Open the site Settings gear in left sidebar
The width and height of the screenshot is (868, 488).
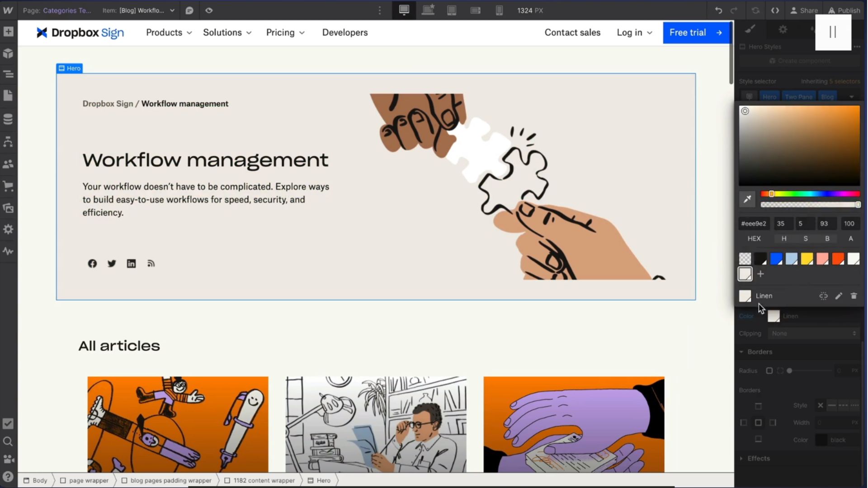pyautogui.click(x=8, y=229)
